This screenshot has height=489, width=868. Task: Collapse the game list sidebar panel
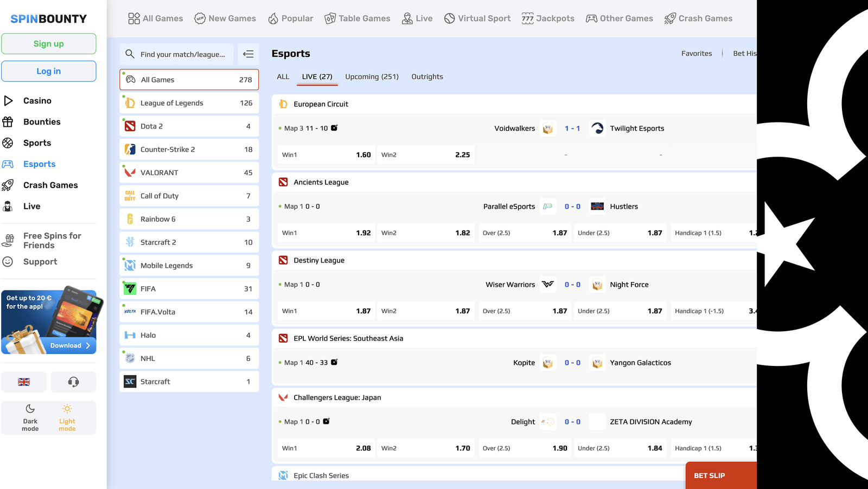point(248,54)
